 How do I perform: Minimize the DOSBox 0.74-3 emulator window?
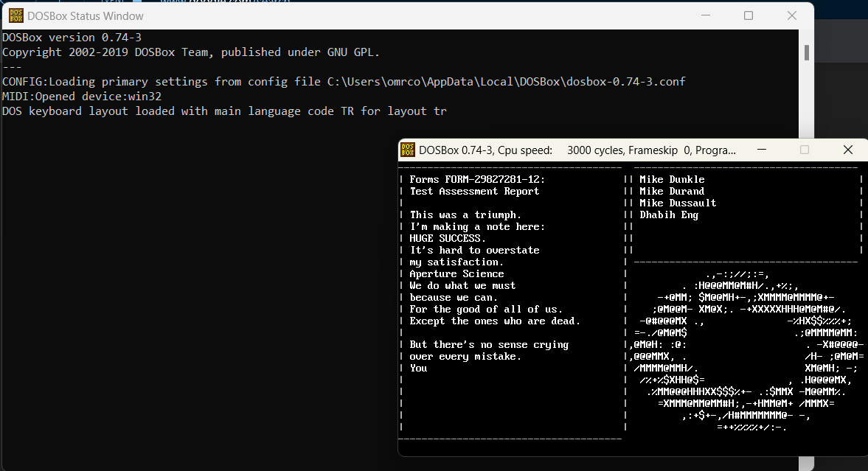click(762, 150)
